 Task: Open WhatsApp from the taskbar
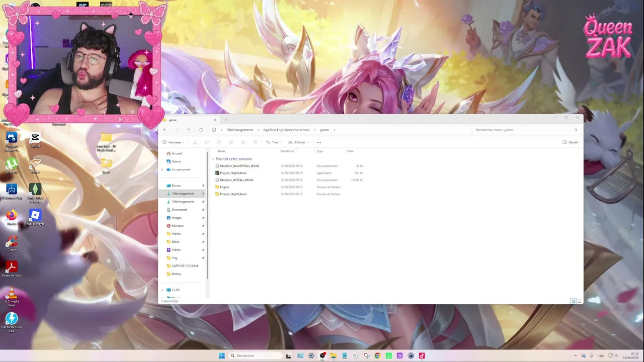coord(388,356)
